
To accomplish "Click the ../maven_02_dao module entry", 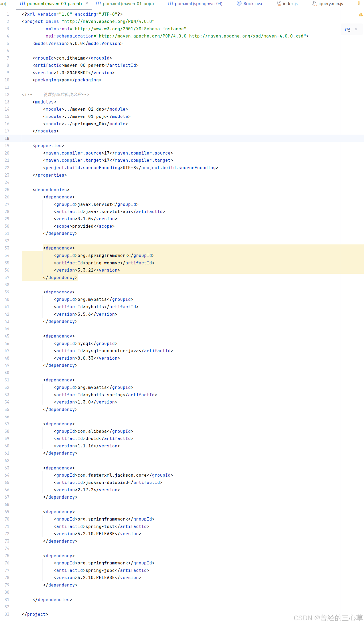I will [86, 109].
